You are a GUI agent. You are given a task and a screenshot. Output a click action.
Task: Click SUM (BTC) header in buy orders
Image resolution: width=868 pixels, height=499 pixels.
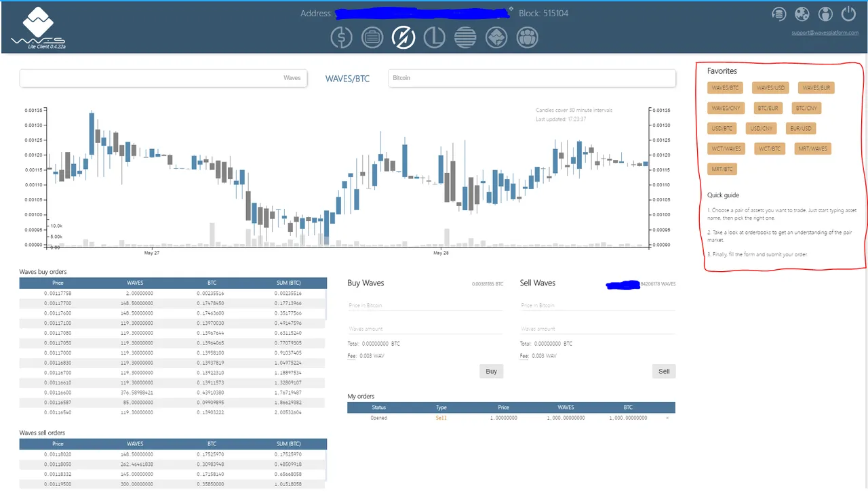point(288,283)
